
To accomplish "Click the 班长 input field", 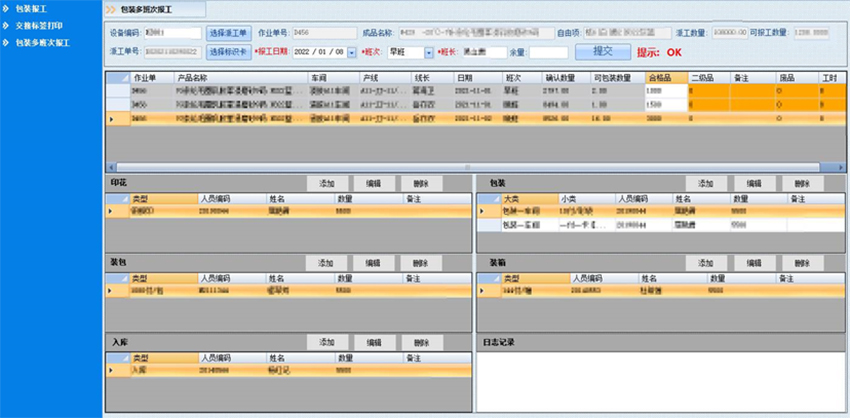I will [484, 53].
